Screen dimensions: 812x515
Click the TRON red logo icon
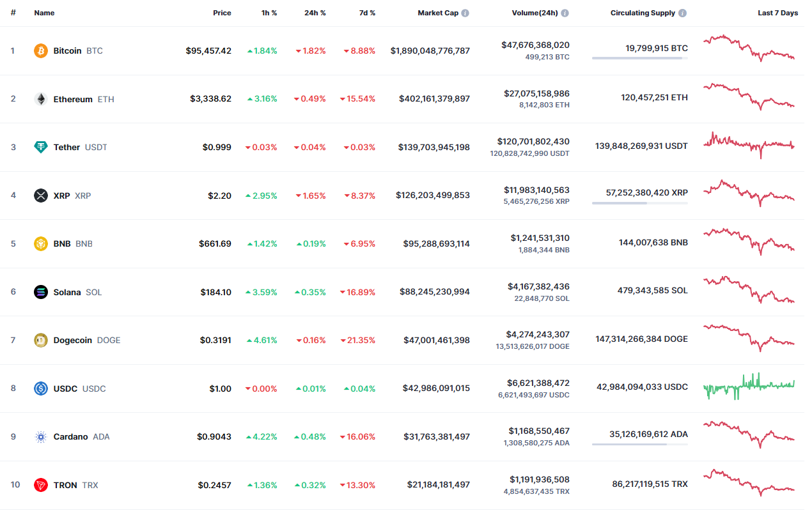(41, 485)
